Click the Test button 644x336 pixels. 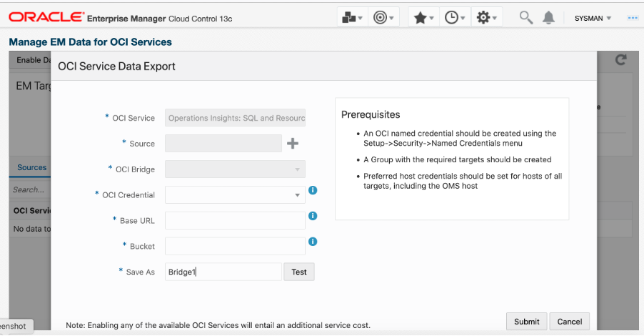point(299,272)
